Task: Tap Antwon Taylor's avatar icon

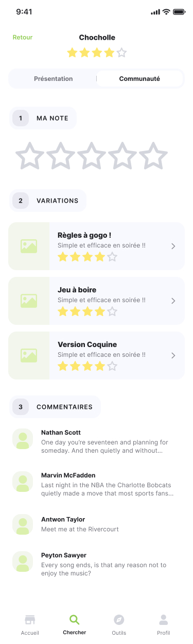Action: coord(23,524)
